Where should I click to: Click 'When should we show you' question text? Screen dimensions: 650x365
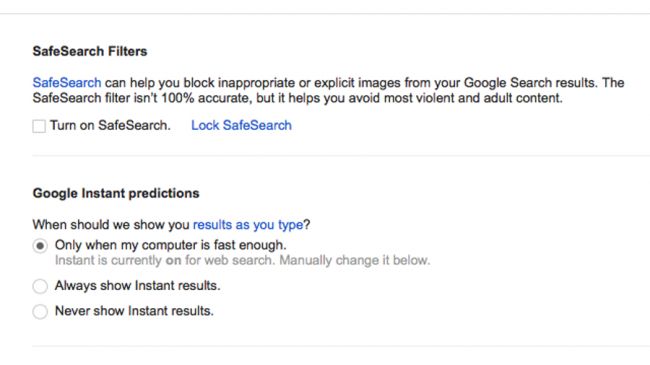[x=111, y=225]
